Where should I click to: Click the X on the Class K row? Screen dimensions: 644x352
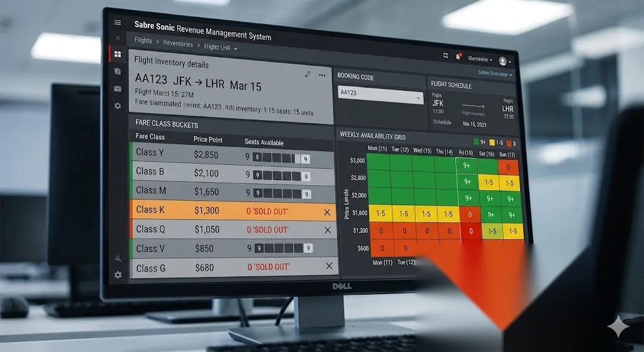[327, 212]
